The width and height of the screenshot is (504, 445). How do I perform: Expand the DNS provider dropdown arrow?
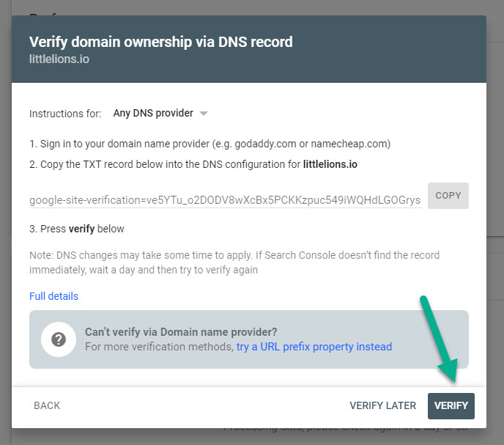(x=204, y=114)
